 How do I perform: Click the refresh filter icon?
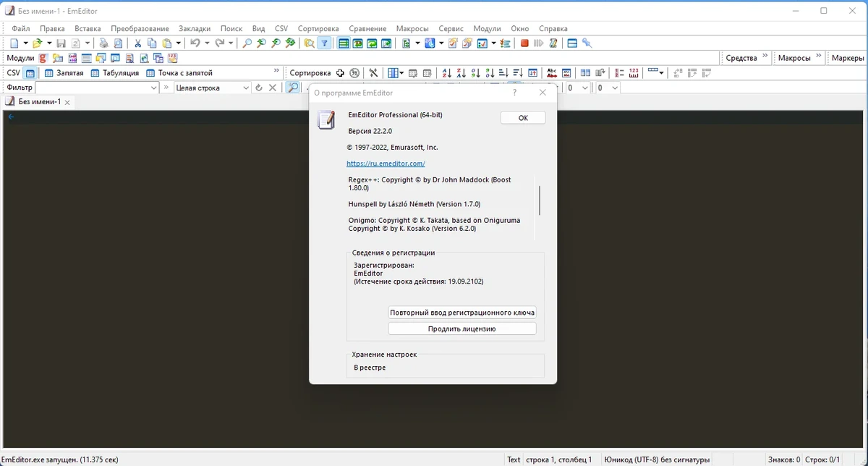tap(258, 88)
